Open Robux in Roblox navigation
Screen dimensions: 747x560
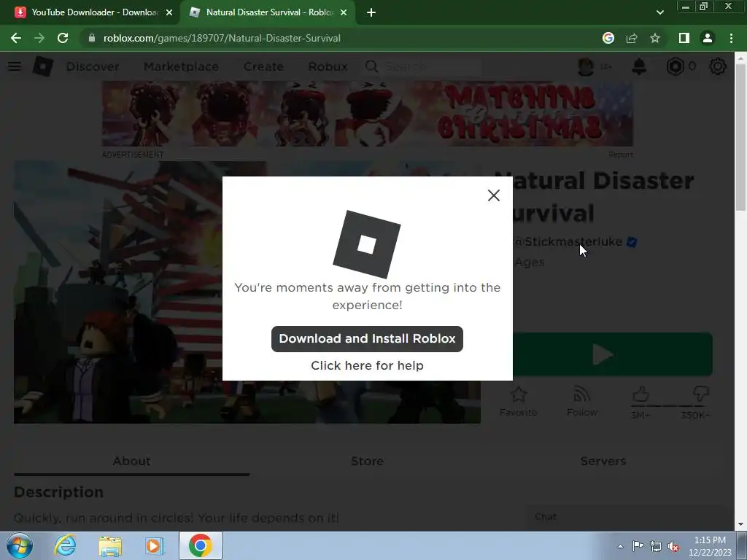(x=328, y=66)
